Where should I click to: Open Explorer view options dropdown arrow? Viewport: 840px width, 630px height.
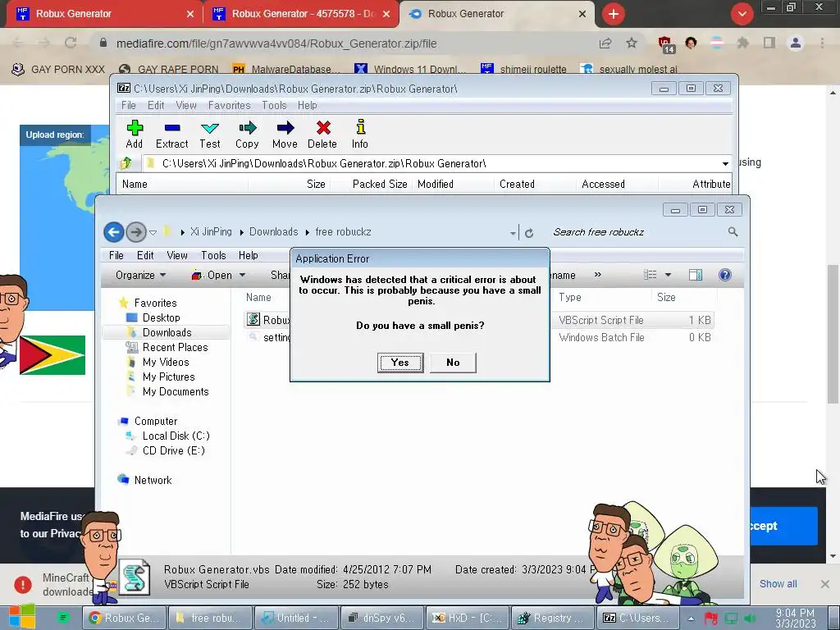(668, 275)
